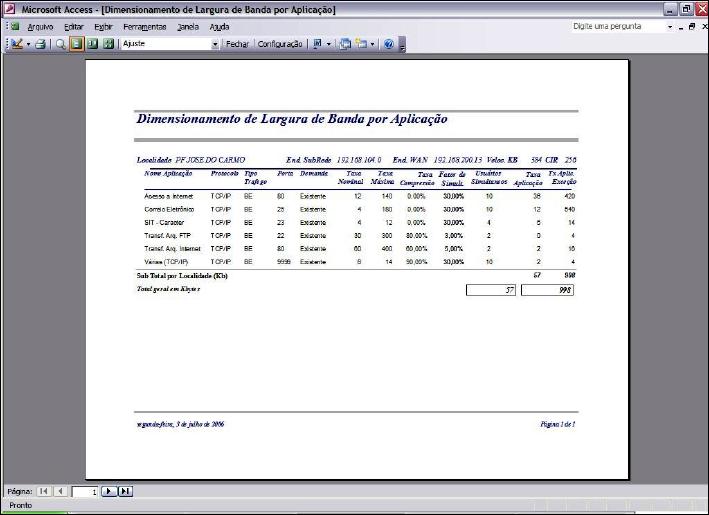This screenshot has height=515, width=709.
Task: Click the 'Nome Aplicação' column header
Action: [x=168, y=174]
